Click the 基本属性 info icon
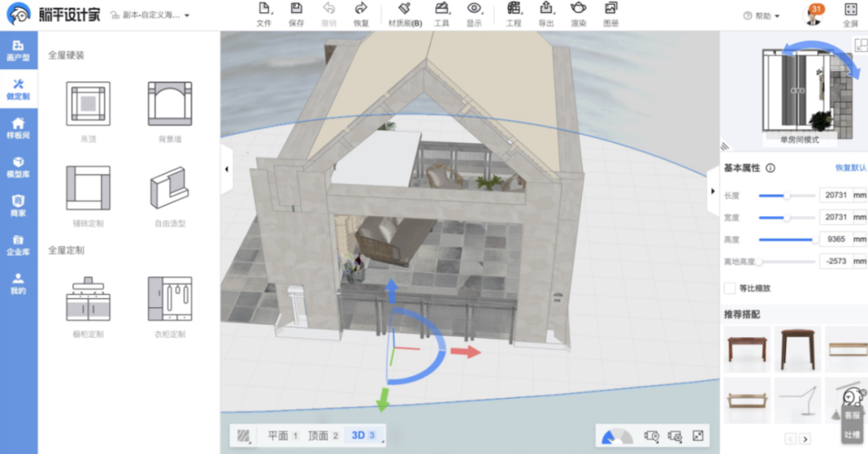This screenshot has width=868, height=454. tap(770, 168)
